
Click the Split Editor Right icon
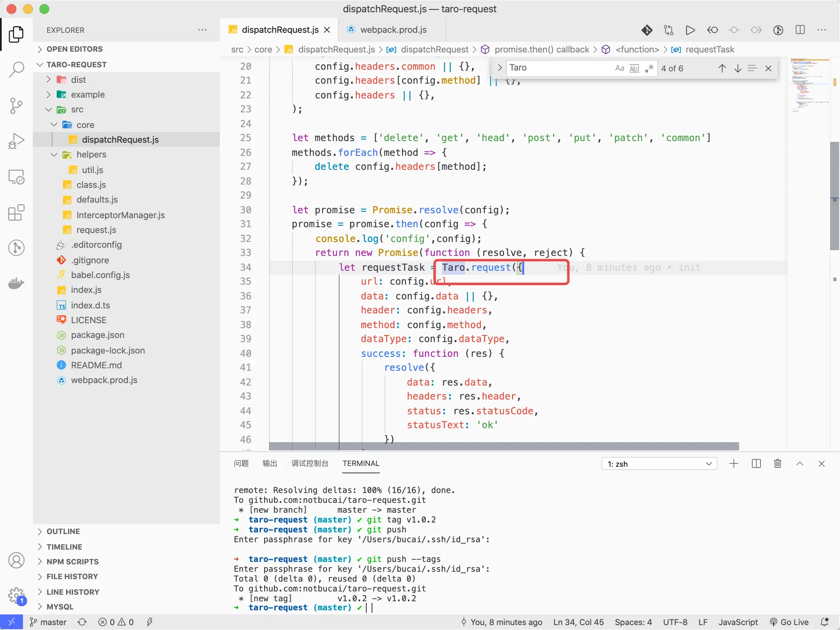tap(800, 30)
